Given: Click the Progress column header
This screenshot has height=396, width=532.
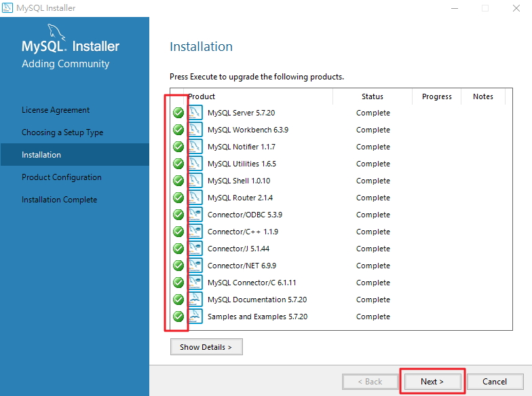Looking at the screenshot, I should pyautogui.click(x=437, y=96).
